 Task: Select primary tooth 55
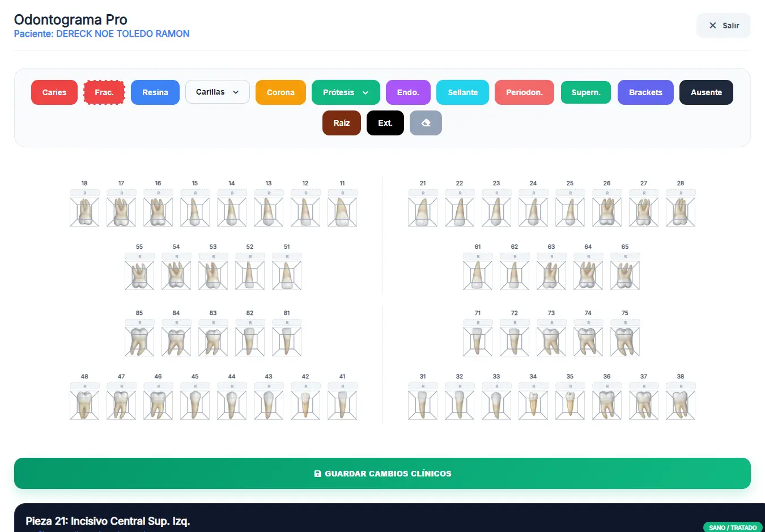point(139,275)
